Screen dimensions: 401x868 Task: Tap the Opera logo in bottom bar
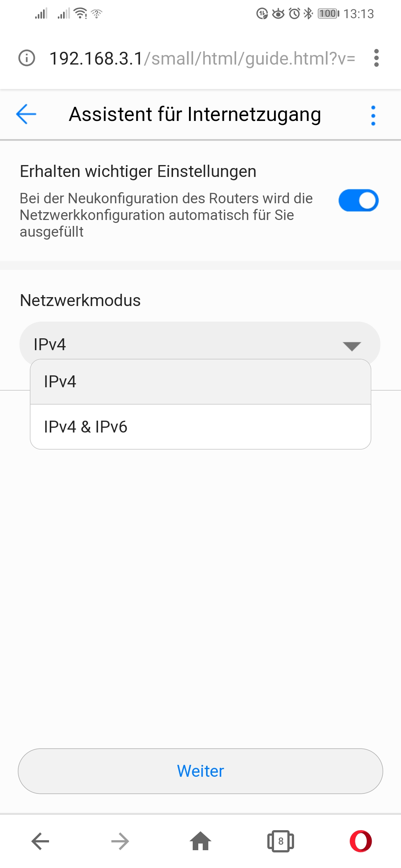point(362,841)
